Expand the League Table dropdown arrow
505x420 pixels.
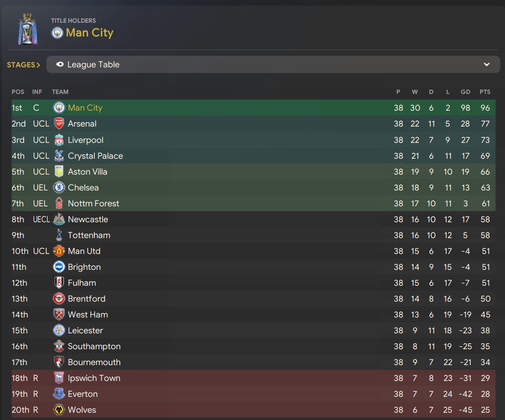(x=487, y=64)
